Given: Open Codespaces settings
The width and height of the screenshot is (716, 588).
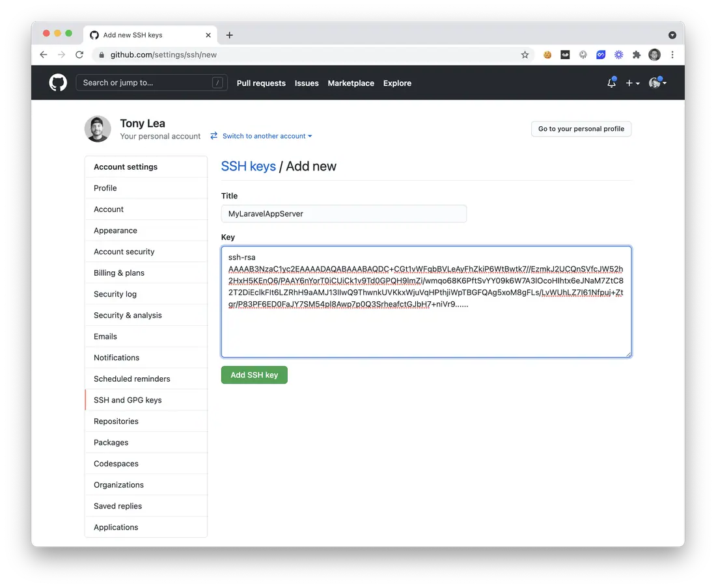Looking at the screenshot, I should pyautogui.click(x=146, y=464).
